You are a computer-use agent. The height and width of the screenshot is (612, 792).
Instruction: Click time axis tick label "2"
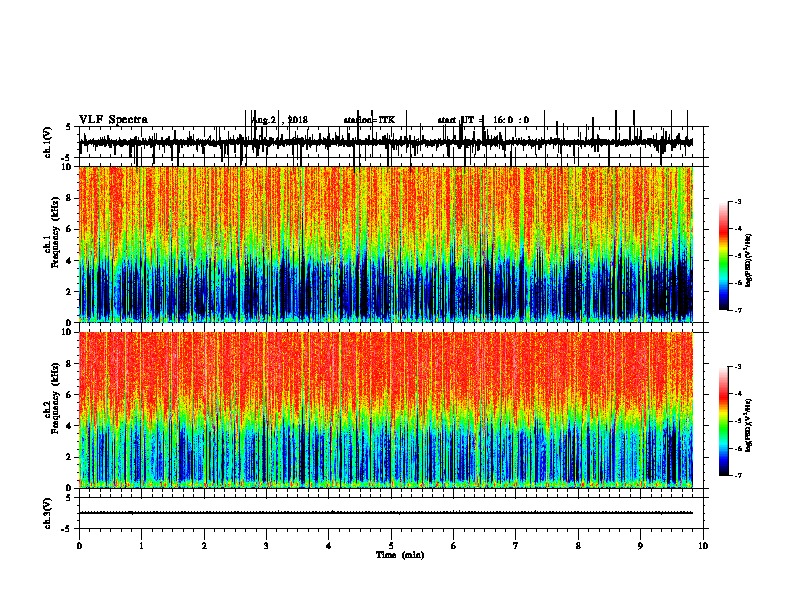coord(204,546)
